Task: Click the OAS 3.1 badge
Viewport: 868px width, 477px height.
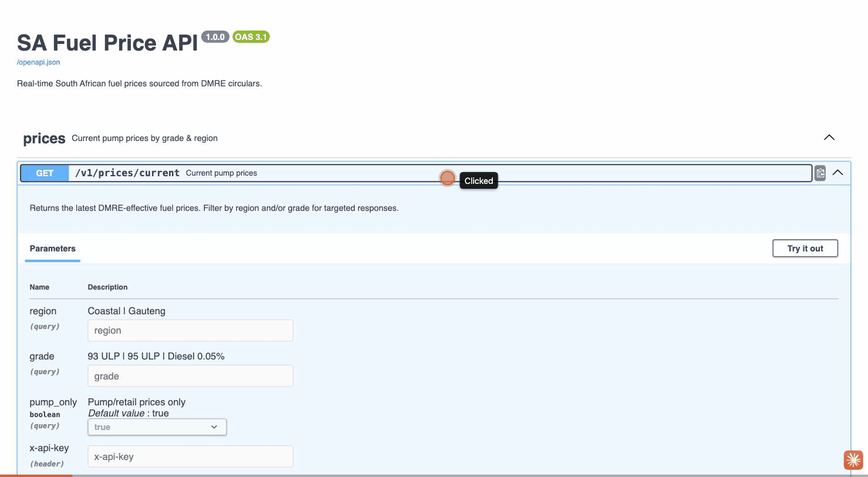Action: pyautogui.click(x=251, y=37)
